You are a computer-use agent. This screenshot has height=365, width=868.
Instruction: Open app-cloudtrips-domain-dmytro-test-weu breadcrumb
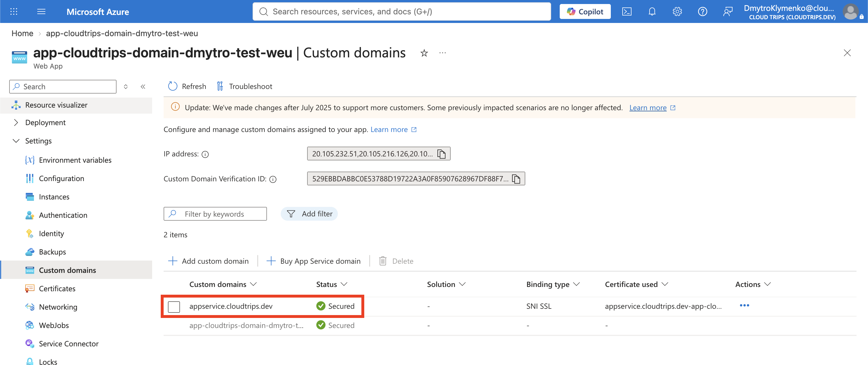[122, 33]
